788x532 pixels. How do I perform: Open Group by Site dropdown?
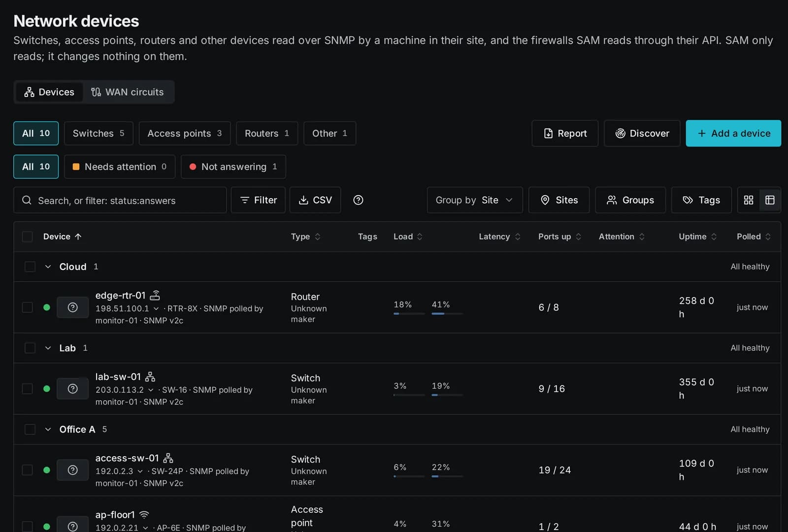475,200
